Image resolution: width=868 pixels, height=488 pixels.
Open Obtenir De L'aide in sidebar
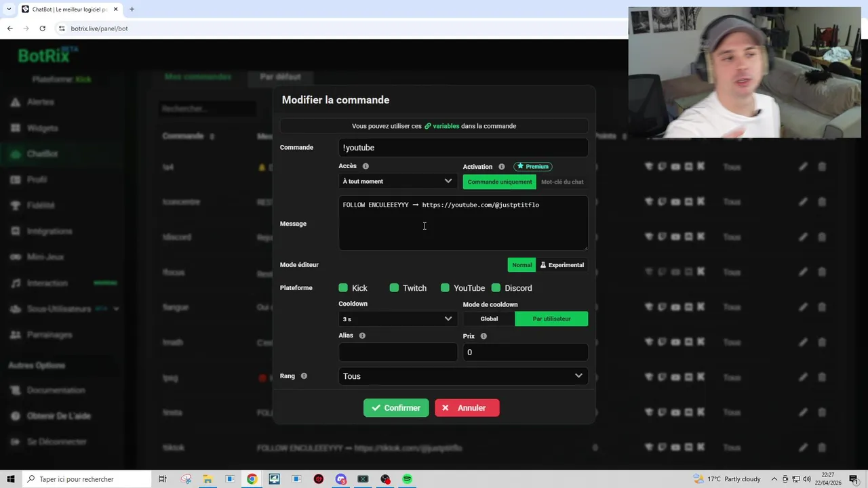[x=58, y=416]
